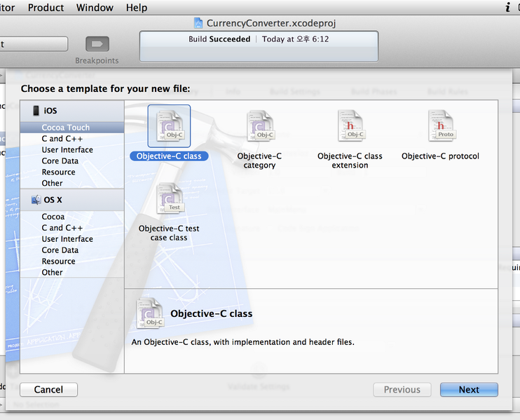Open User Interface category under iOS

tap(67, 150)
